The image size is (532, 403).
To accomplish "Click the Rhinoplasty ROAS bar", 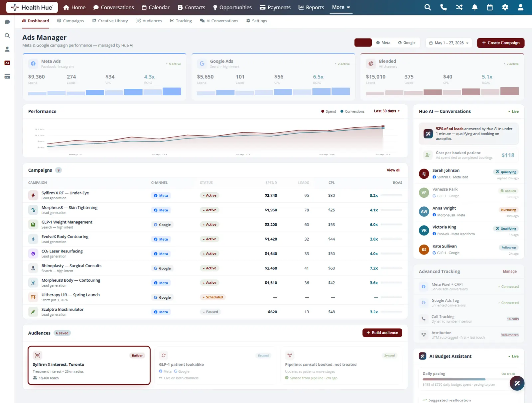I will coord(392,268).
